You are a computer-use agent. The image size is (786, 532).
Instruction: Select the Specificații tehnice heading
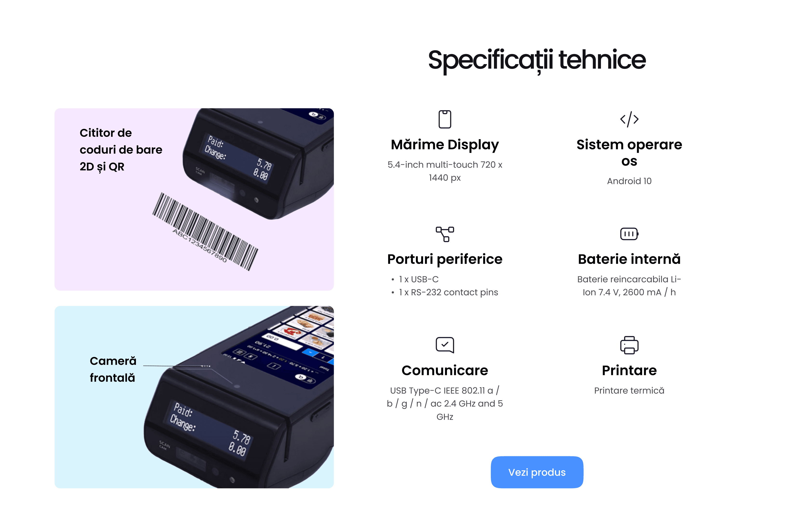(x=537, y=60)
